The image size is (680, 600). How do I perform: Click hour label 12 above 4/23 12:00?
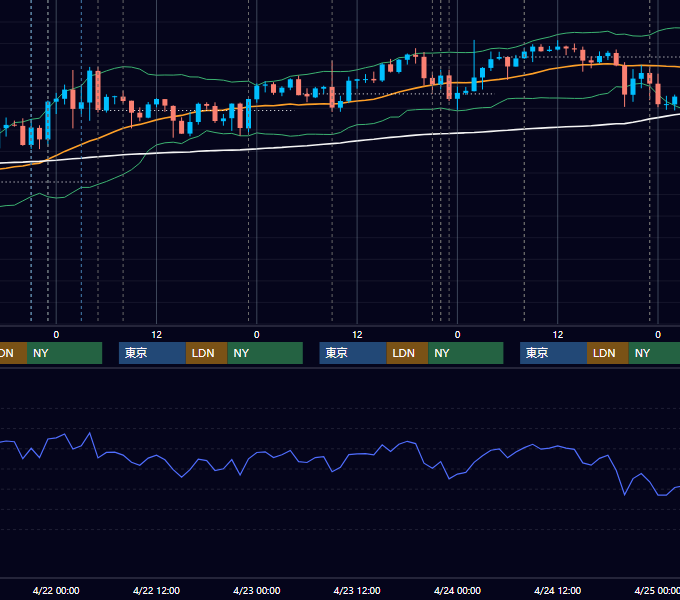(357, 335)
